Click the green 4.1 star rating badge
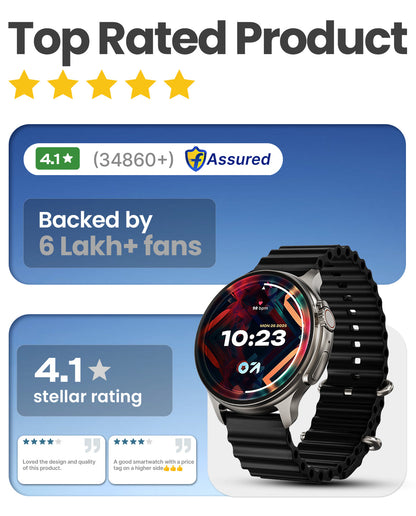This screenshot has height=516, width=416. pos(58,159)
